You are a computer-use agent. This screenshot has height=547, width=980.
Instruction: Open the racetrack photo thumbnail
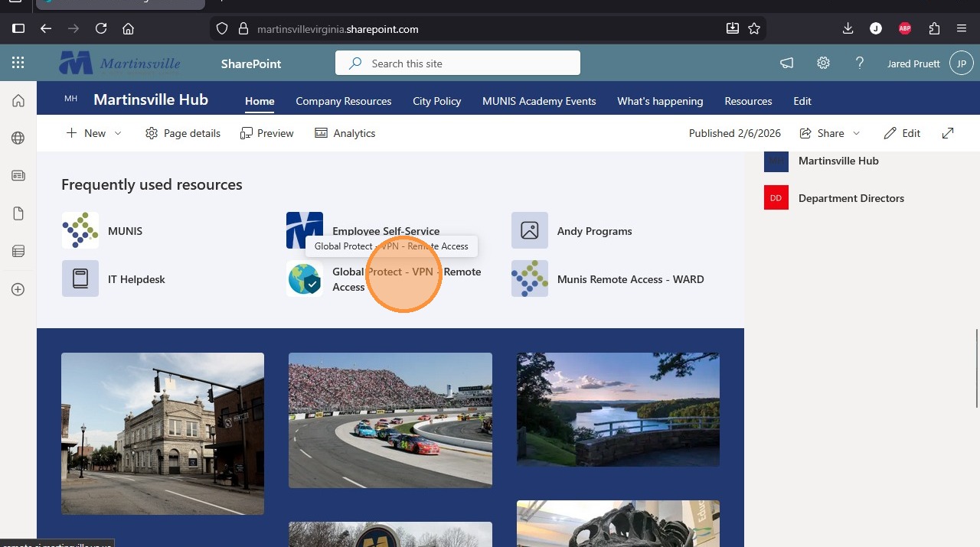390,420
